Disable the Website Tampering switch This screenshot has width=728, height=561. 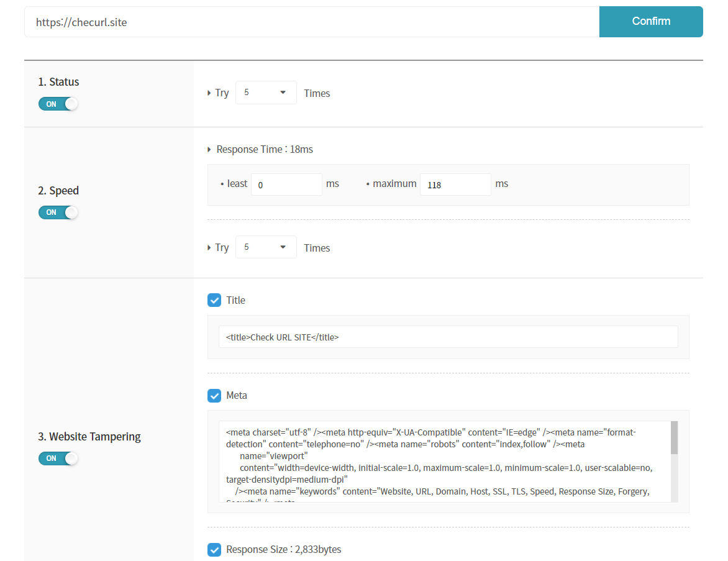point(58,458)
